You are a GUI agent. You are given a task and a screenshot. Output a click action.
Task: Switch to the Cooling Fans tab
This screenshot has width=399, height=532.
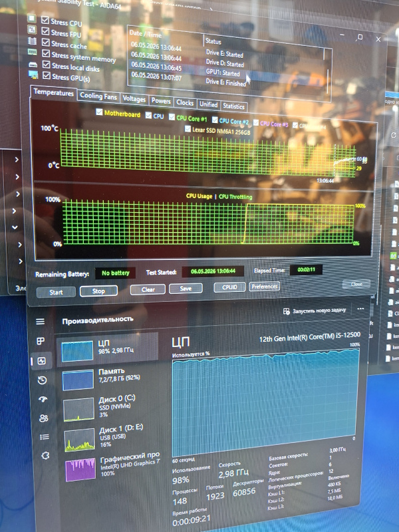click(x=98, y=96)
